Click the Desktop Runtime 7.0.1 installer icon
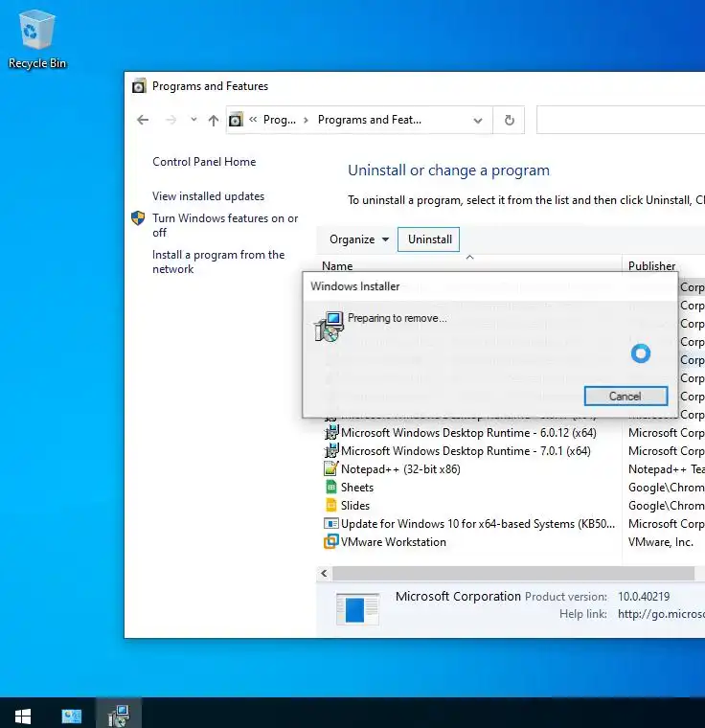705x728 pixels. [x=331, y=451]
